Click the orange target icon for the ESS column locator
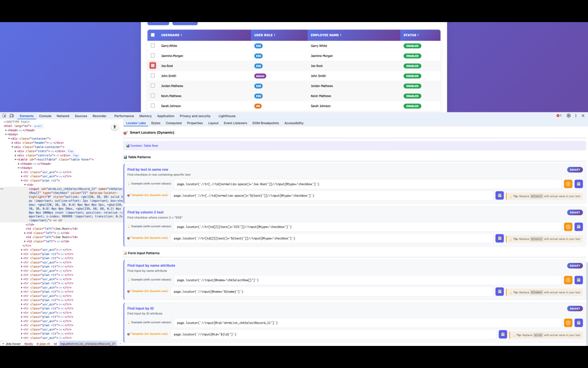Viewport: 588px width, 368px height. (x=568, y=226)
